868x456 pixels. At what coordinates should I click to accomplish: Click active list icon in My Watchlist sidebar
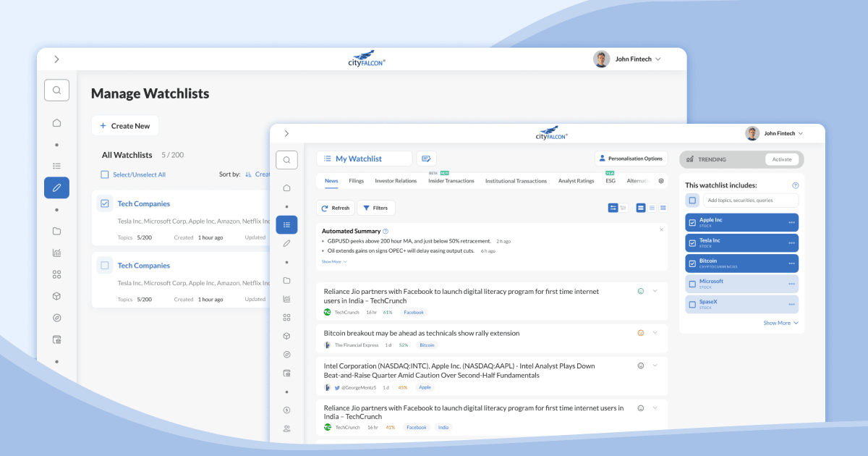286,224
